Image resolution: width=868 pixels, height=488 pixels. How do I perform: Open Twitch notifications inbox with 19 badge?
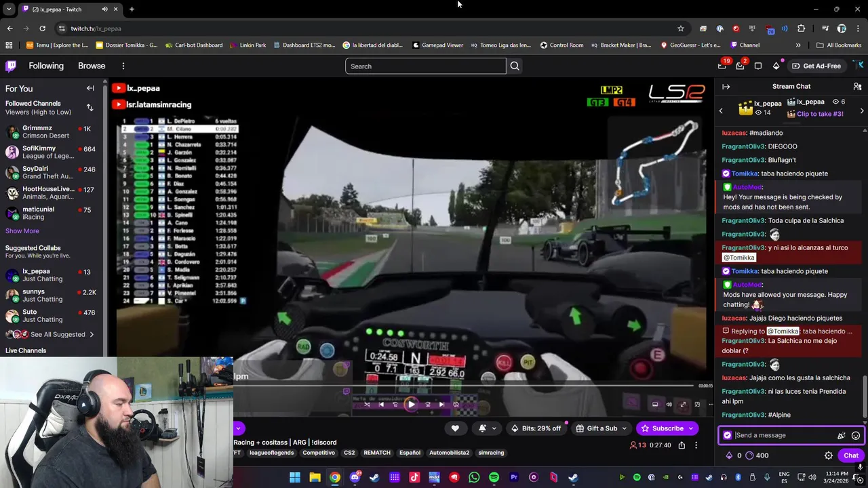[x=722, y=66]
